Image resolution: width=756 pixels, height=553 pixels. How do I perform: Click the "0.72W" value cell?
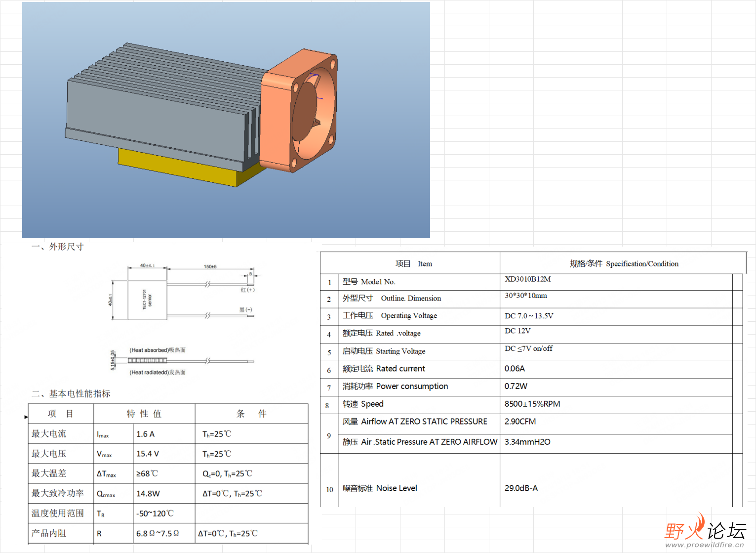(x=616, y=387)
